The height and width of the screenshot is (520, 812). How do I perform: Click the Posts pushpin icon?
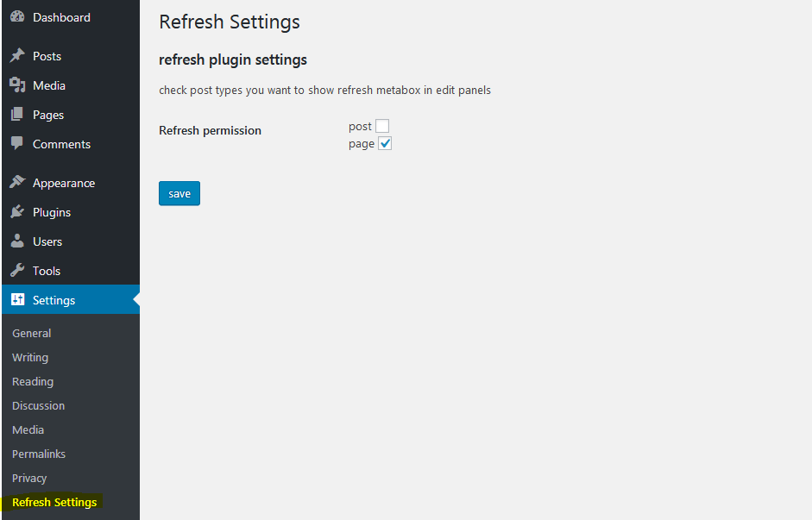tap(17, 55)
